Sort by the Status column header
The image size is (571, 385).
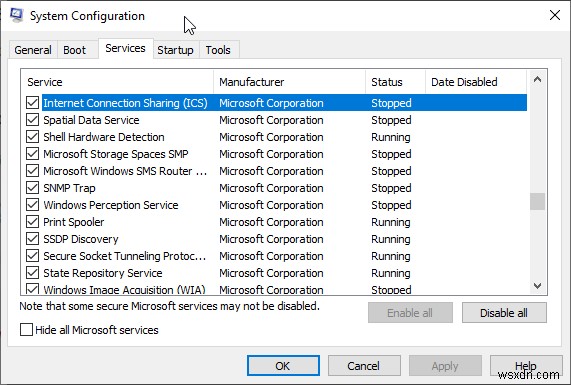pos(395,82)
